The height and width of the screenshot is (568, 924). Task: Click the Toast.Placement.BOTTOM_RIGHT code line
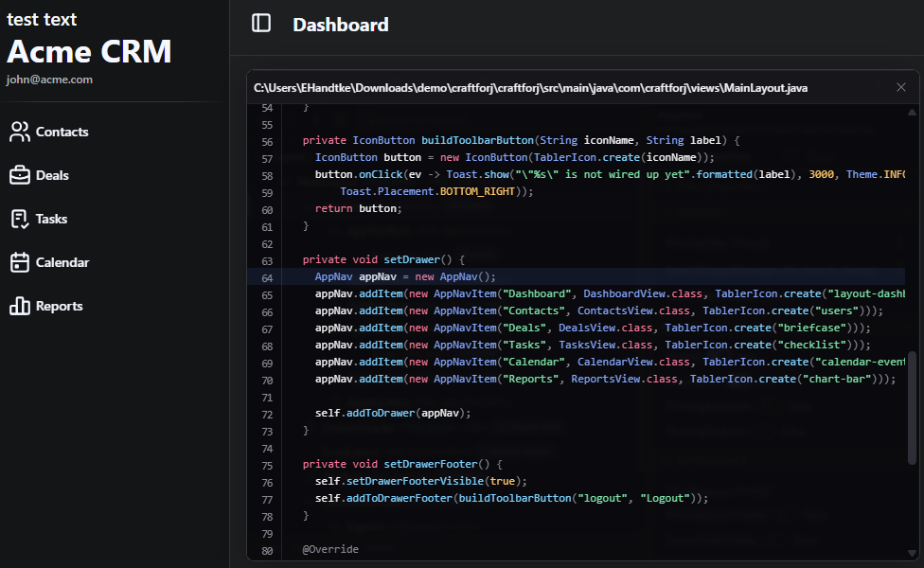[x=436, y=191]
